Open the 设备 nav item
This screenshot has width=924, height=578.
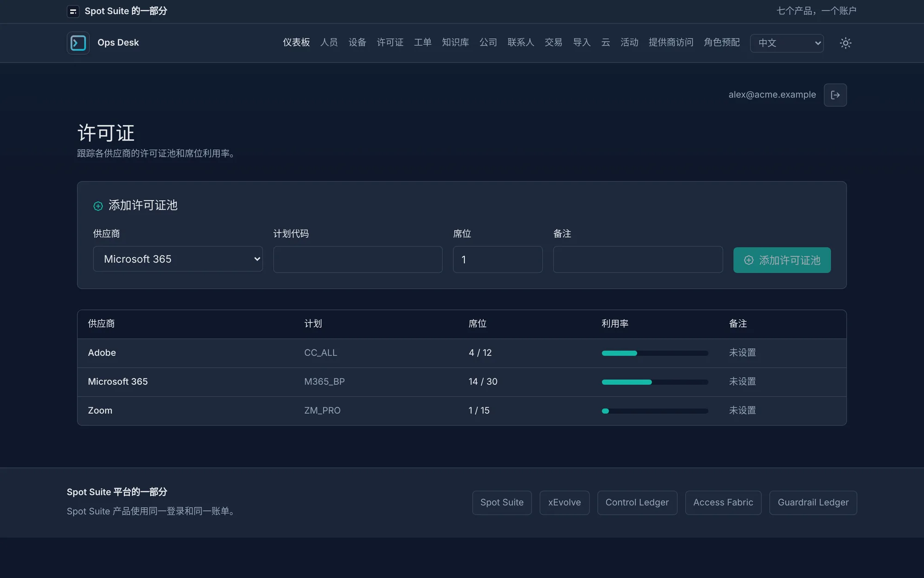coord(357,43)
